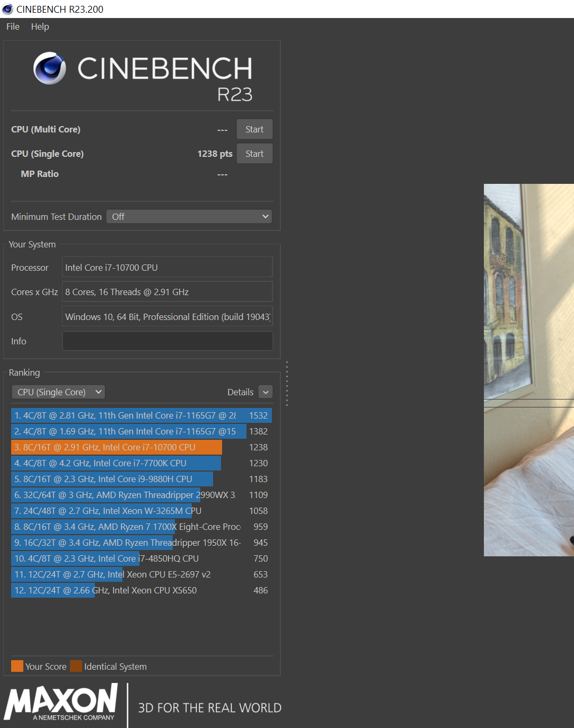
Task: Select the Xeon X5650 ranking row
Action: [142, 590]
